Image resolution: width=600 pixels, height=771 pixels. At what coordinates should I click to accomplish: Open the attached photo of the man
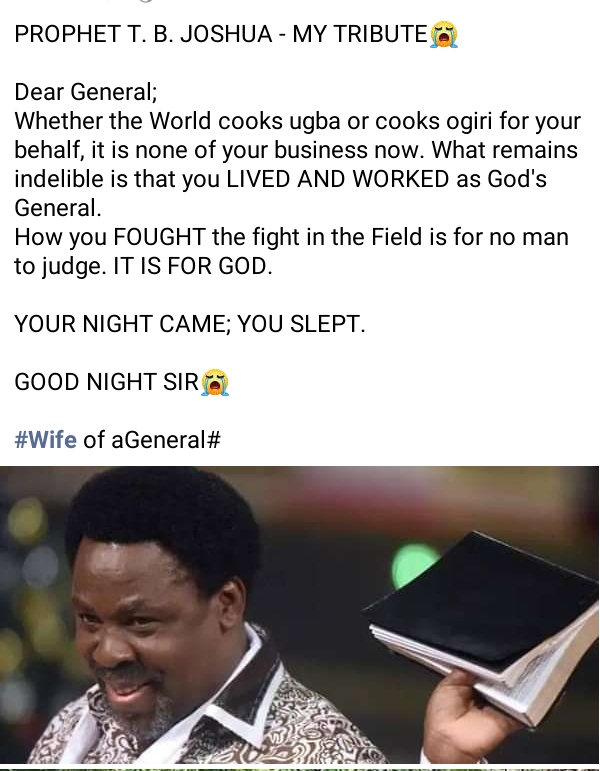[x=300, y=615]
